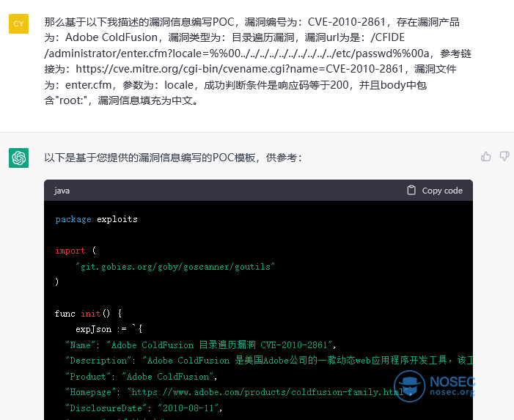
Task: Click the "Description" JSON line
Action: click(269, 361)
